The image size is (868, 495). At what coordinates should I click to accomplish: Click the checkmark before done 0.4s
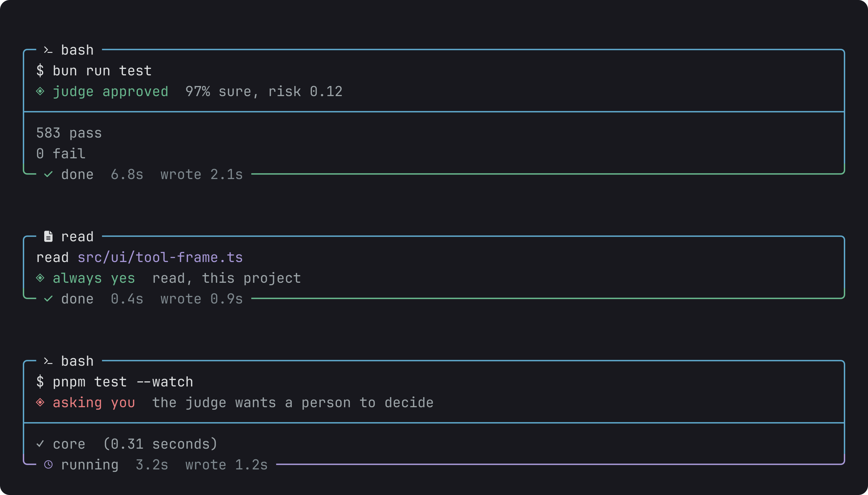click(48, 299)
